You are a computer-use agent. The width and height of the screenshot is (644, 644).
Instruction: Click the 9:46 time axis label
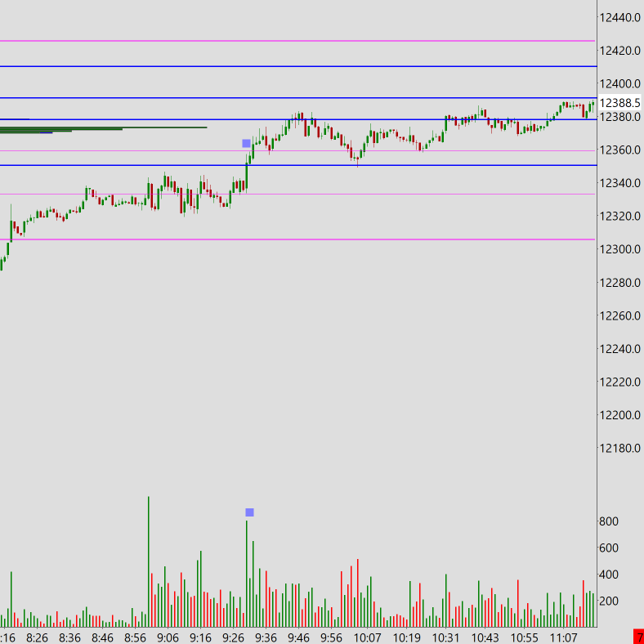pos(298,637)
